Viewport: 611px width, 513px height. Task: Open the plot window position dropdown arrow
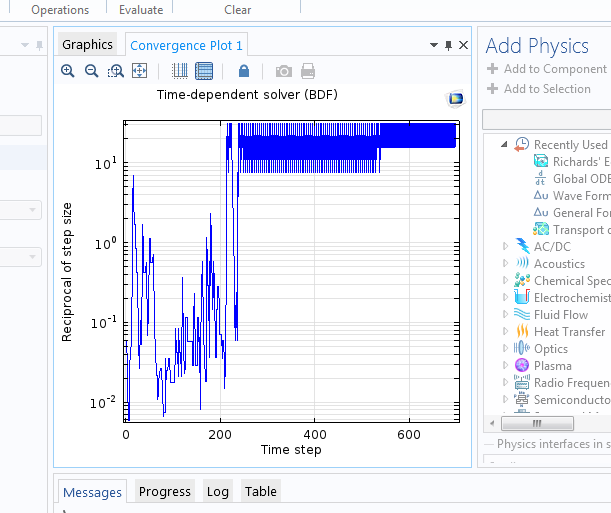point(434,45)
